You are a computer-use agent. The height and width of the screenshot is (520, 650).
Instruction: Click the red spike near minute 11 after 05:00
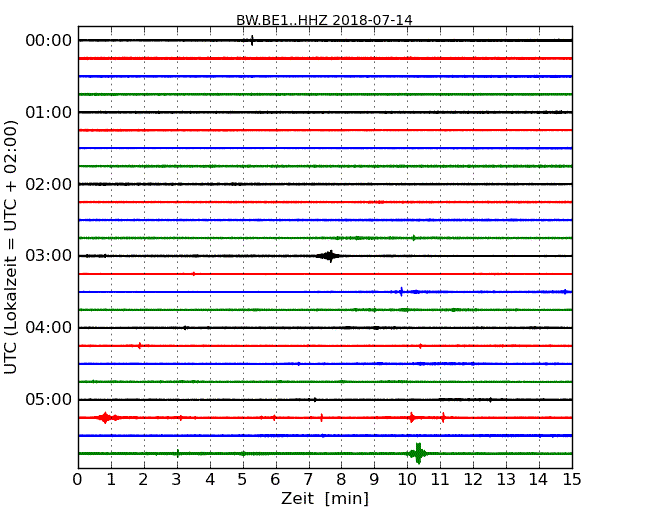[444, 417]
